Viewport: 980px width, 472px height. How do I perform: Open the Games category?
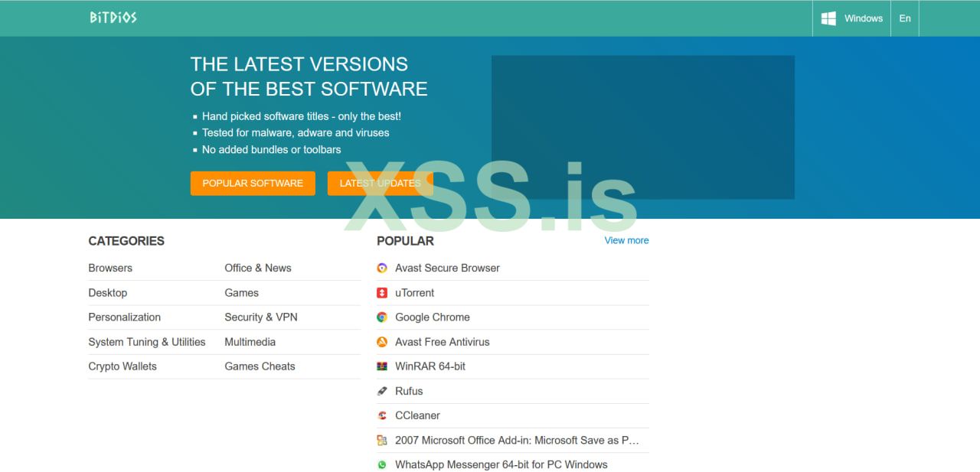pos(242,292)
